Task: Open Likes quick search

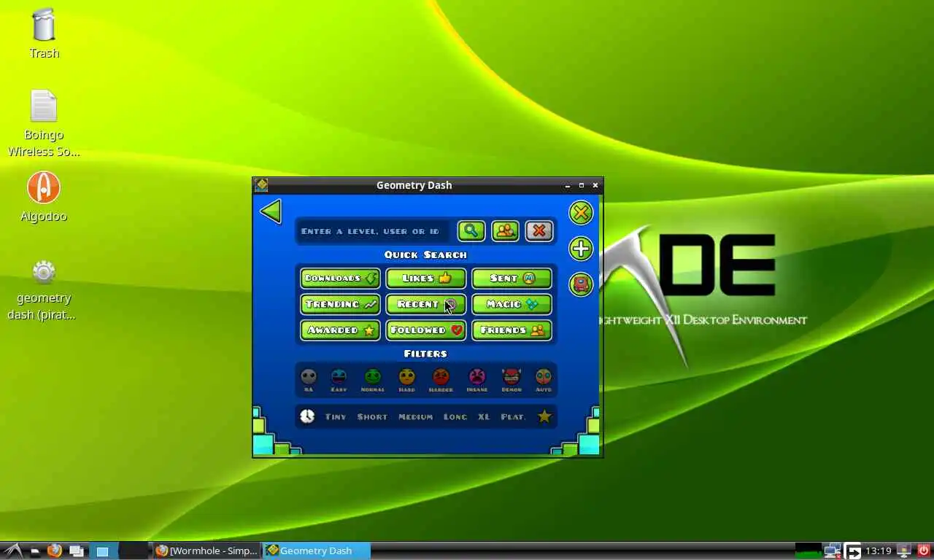Action: pyautogui.click(x=426, y=278)
